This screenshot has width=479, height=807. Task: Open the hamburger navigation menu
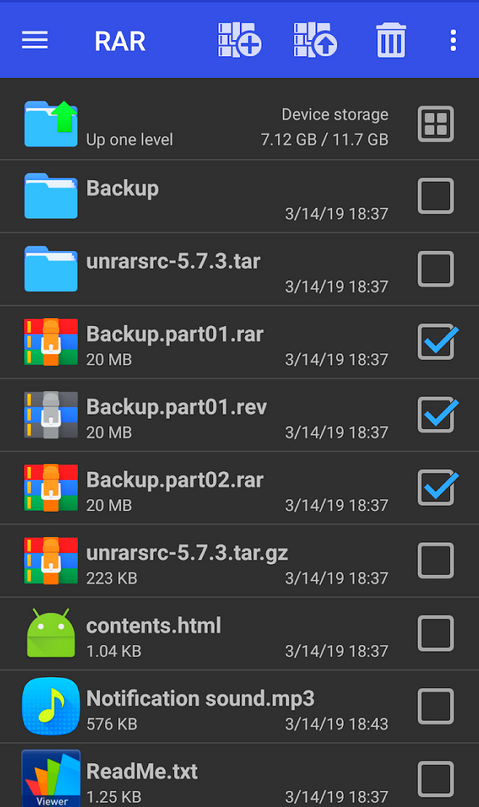(x=35, y=40)
